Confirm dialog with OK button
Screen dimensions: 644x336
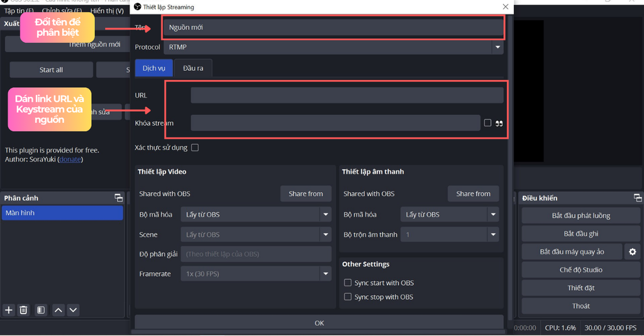[x=319, y=323]
